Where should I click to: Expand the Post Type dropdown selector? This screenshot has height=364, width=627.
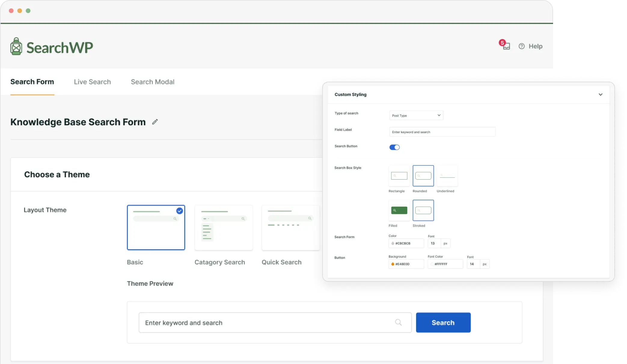[415, 115]
